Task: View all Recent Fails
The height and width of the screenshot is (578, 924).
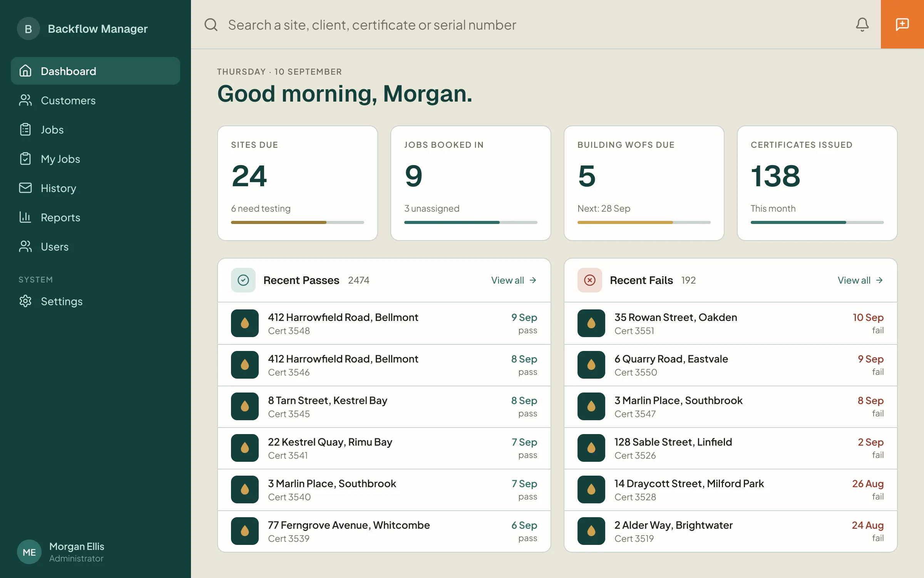Action: [860, 280]
